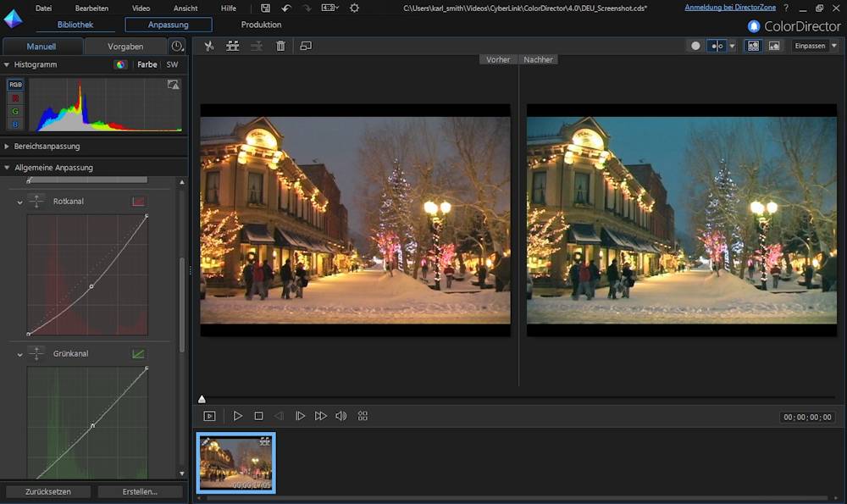Click the Anmeldung bei DirectorZone link
Screen dimensions: 847x504
coord(730,8)
